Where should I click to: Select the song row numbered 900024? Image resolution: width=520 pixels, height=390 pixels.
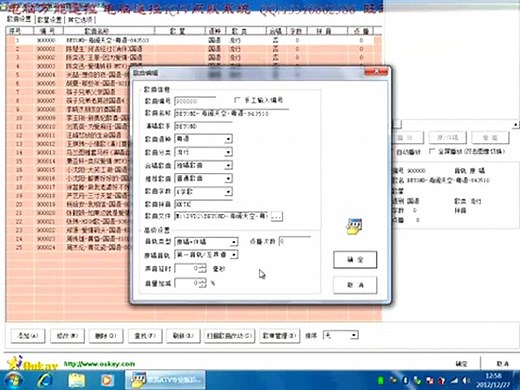[x=68, y=248]
